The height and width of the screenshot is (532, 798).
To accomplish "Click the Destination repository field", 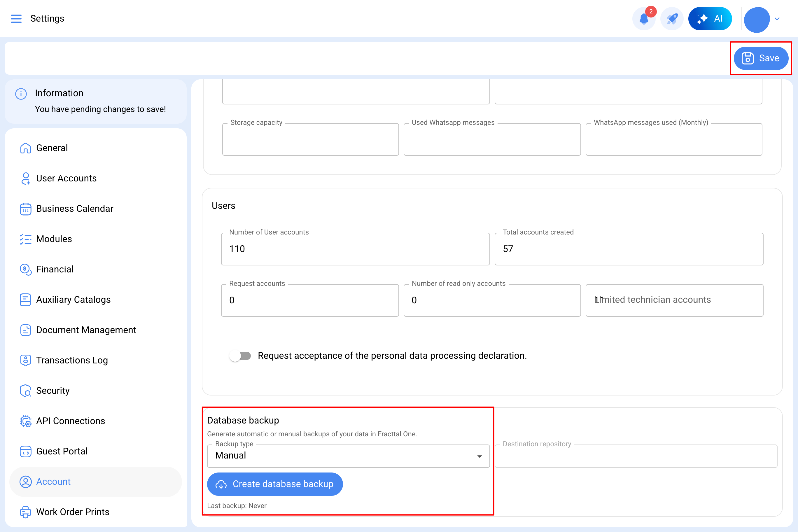I will [636, 456].
